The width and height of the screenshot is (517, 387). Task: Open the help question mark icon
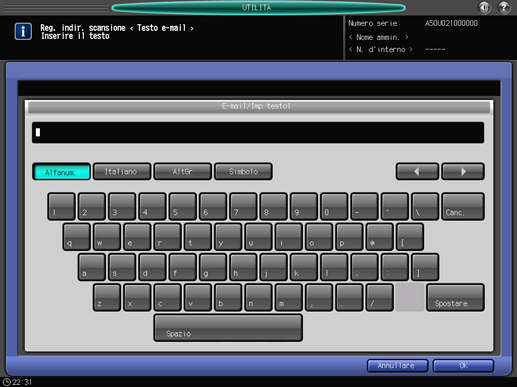pos(504,7)
